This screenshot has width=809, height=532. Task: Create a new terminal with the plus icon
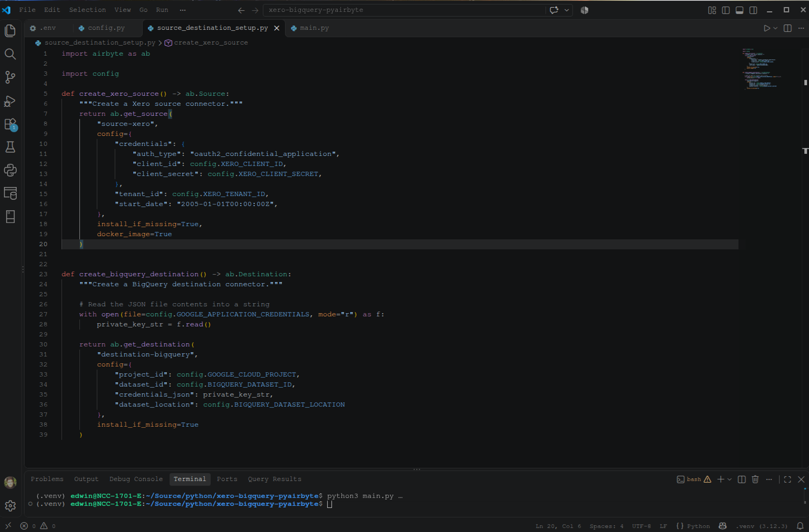720,479
